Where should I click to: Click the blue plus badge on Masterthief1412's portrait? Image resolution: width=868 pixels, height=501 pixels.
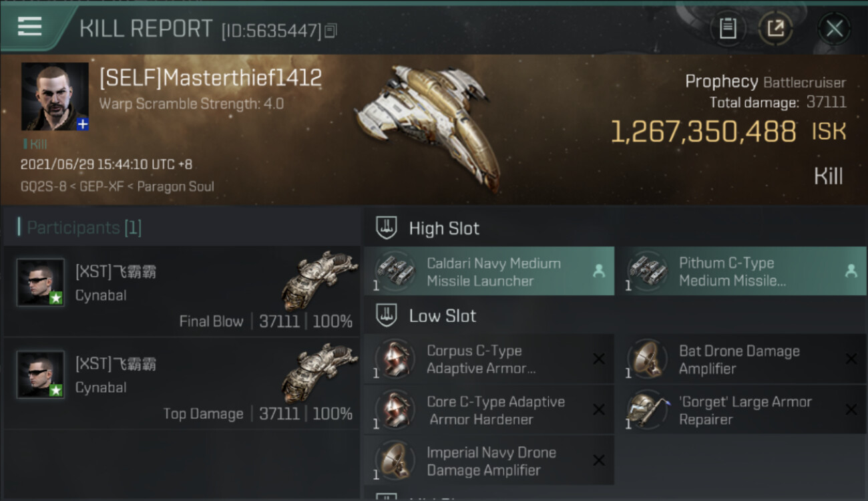click(83, 124)
